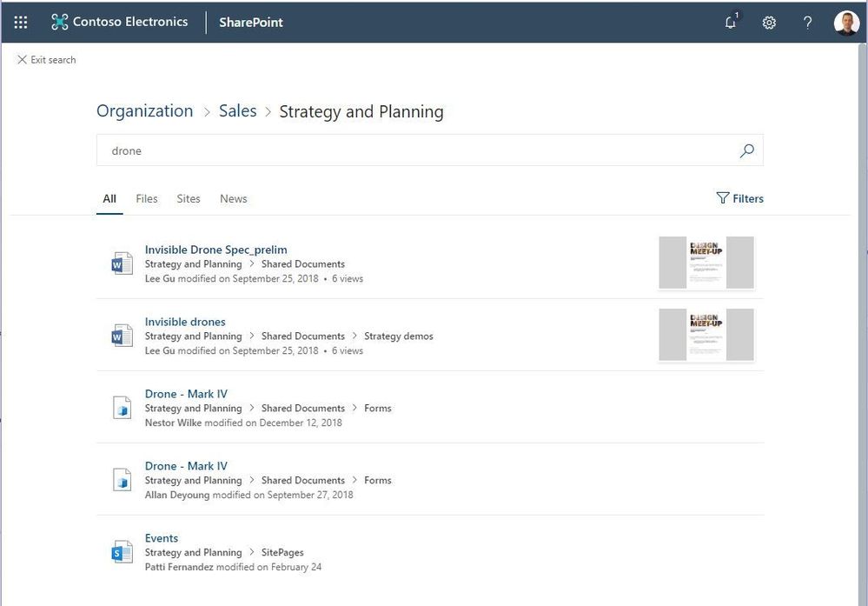The width and height of the screenshot is (868, 606).
Task: Click the file icon beside Drone - Mark IV
Action: coord(122,406)
